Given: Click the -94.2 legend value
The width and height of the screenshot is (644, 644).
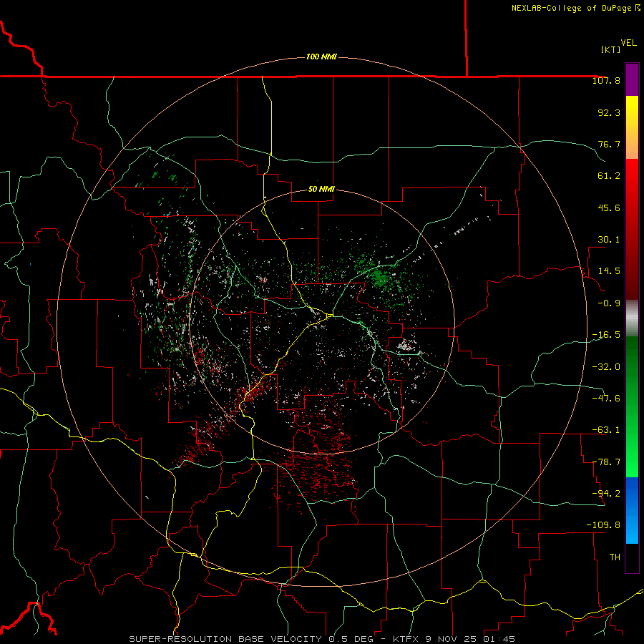Looking at the screenshot, I should (x=606, y=493).
